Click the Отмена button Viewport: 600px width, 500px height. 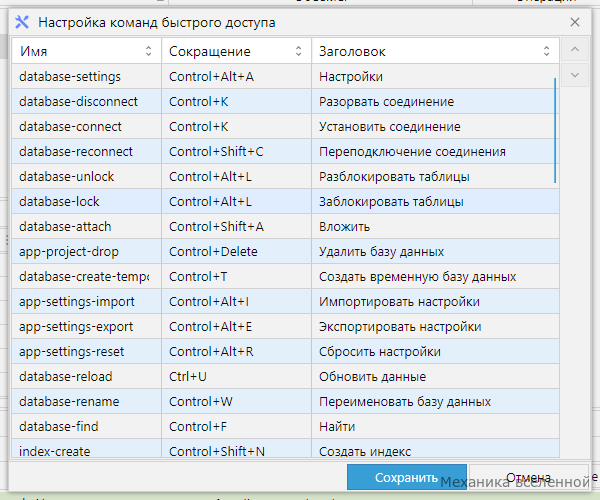click(528, 477)
